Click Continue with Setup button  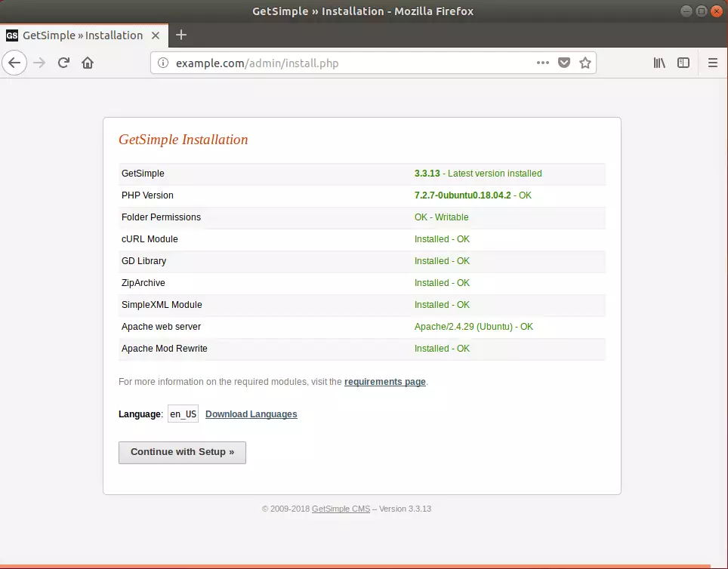(182, 453)
